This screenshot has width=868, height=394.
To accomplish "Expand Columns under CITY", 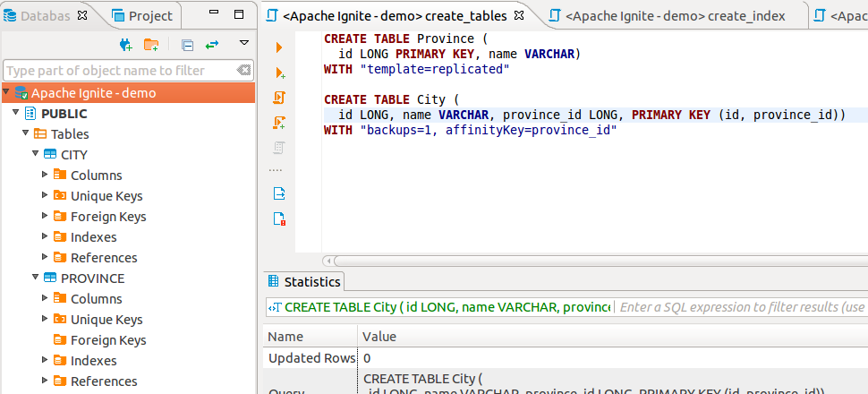I will click(x=46, y=174).
